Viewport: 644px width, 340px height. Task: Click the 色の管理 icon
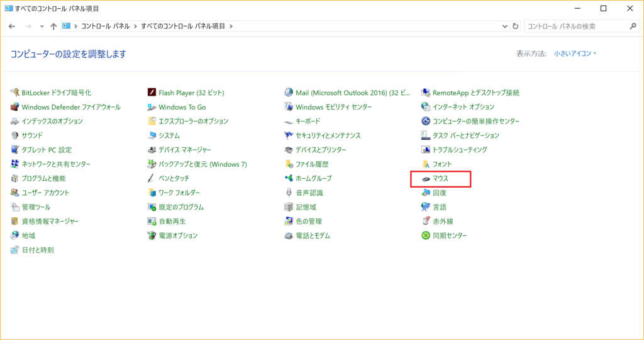click(x=289, y=221)
